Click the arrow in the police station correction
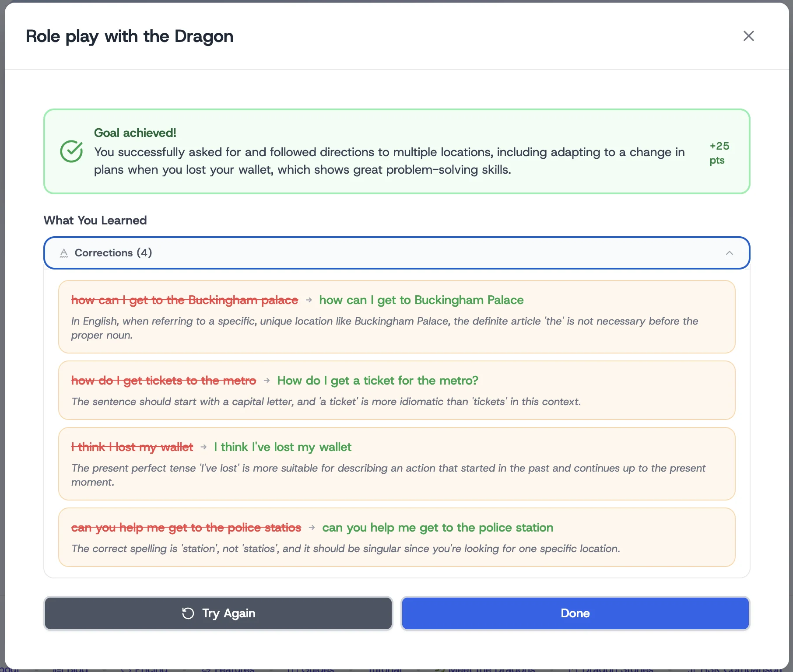This screenshot has height=672, width=793. tap(312, 528)
